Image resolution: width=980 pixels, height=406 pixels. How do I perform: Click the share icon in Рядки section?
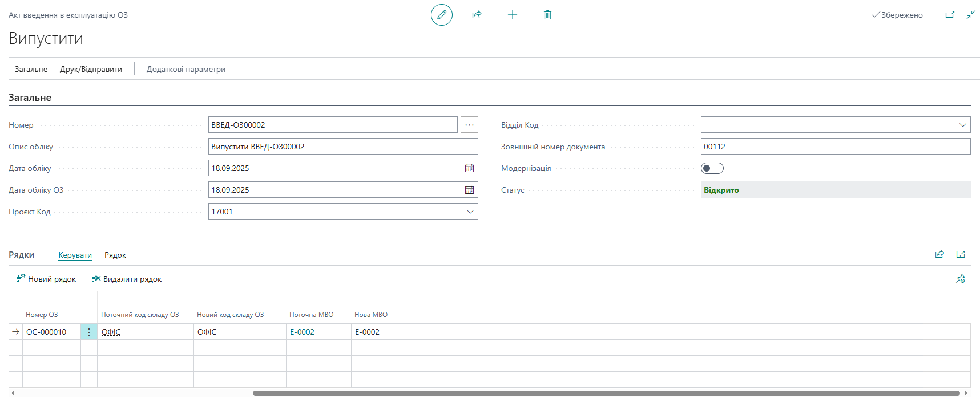(939, 254)
